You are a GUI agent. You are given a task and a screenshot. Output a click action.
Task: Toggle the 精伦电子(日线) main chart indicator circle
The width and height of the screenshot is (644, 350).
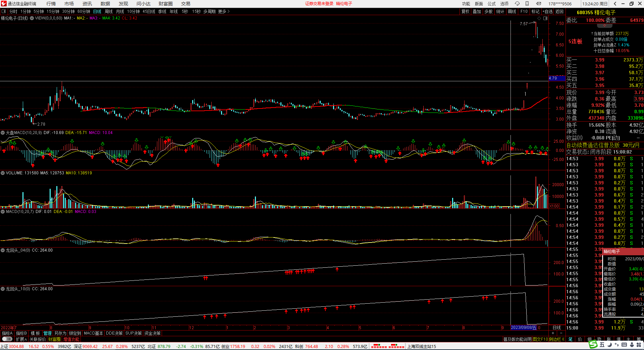pyautogui.click(x=32, y=18)
